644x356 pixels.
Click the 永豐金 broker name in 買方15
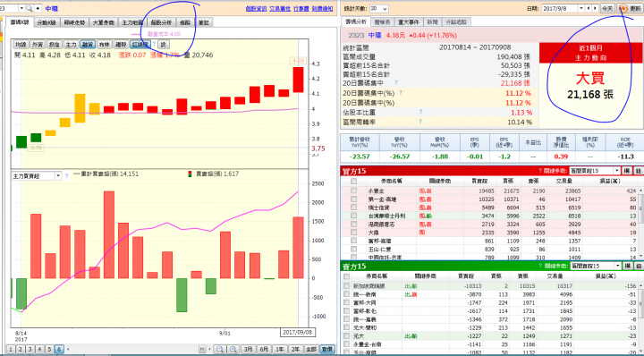pyautogui.click(x=376, y=191)
